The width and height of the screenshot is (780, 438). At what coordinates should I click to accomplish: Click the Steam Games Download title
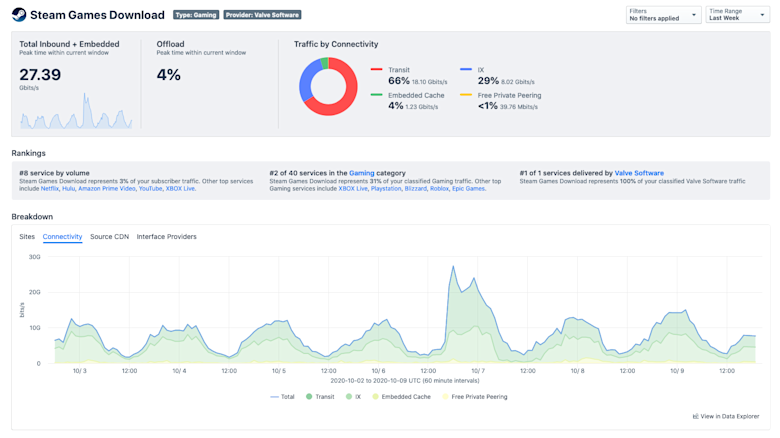[98, 15]
